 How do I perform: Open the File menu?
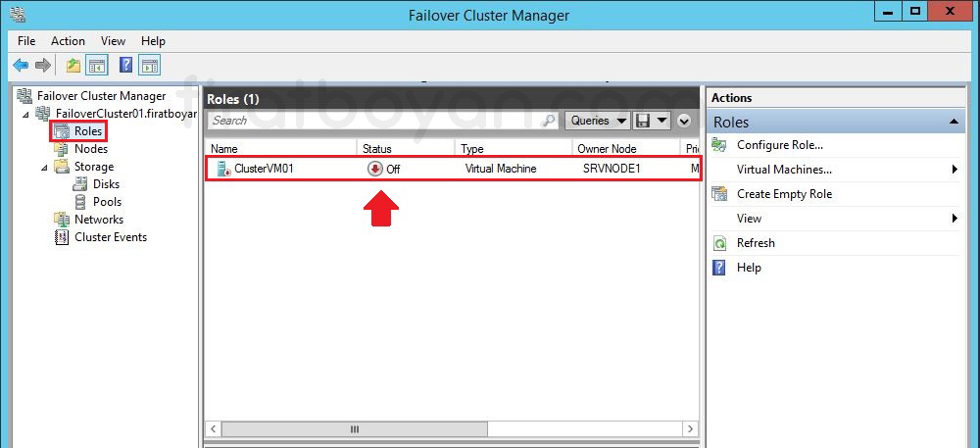(26, 40)
